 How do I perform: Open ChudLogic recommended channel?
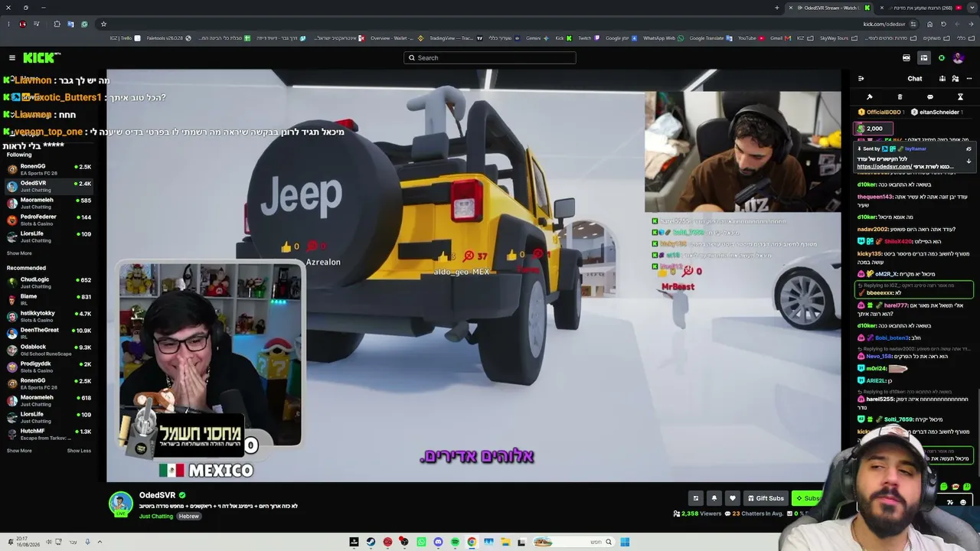pyautogui.click(x=49, y=282)
